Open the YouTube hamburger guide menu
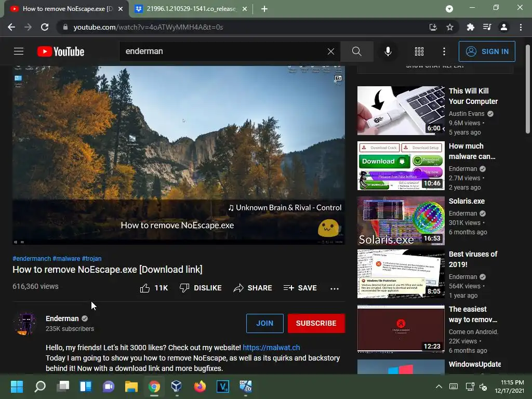Viewport: 532px width, 399px height. (x=19, y=51)
